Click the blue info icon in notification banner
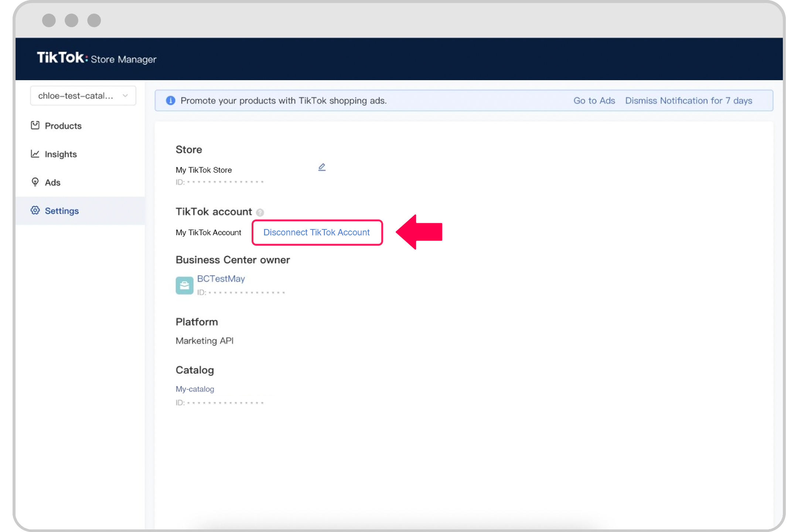The width and height of the screenshot is (798, 532). tap(170, 100)
